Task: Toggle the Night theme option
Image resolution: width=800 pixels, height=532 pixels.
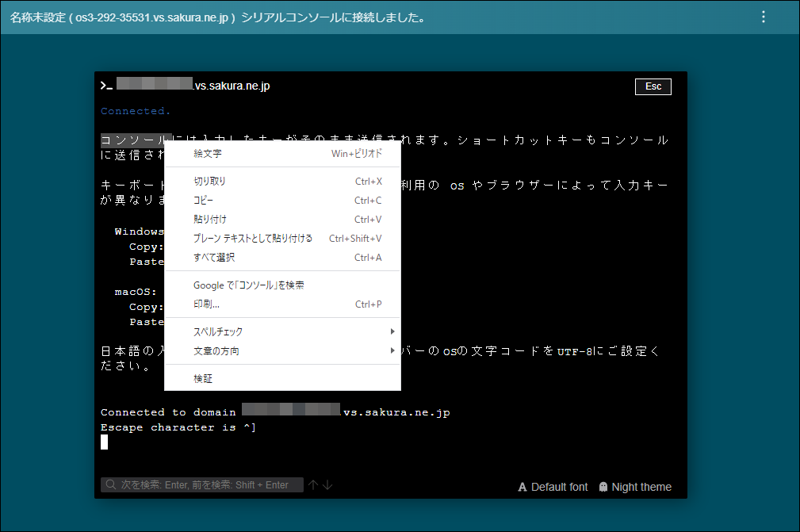Action: 635,487
